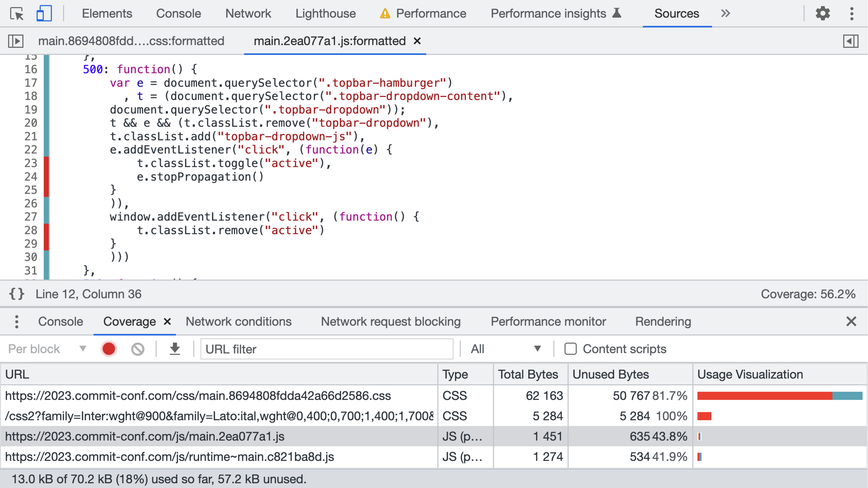Enable the Content scripts checkbox

570,349
